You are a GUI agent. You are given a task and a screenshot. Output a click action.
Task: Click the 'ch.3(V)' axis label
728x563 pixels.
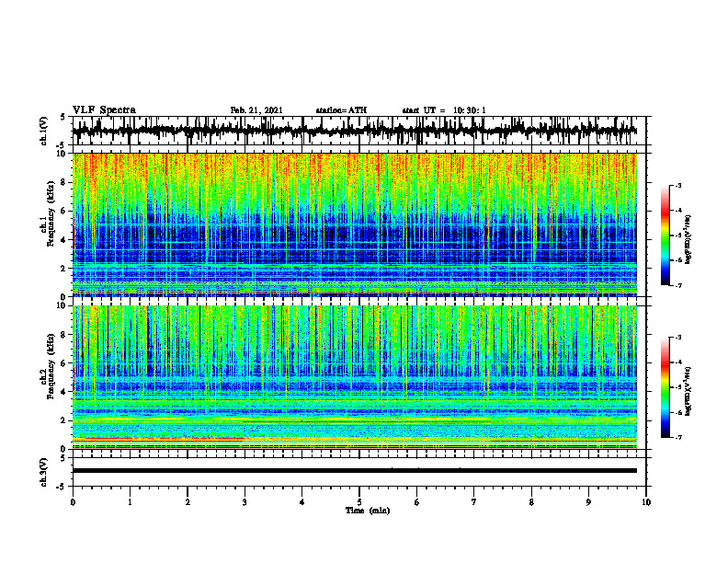tap(44, 472)
